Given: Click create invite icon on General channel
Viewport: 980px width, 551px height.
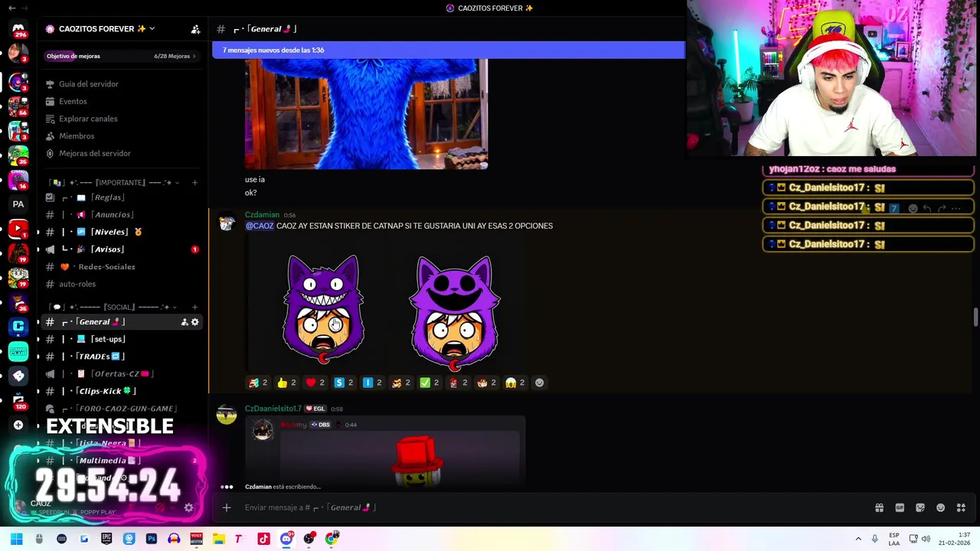Looking at the screenshot, I should point(185,322).
